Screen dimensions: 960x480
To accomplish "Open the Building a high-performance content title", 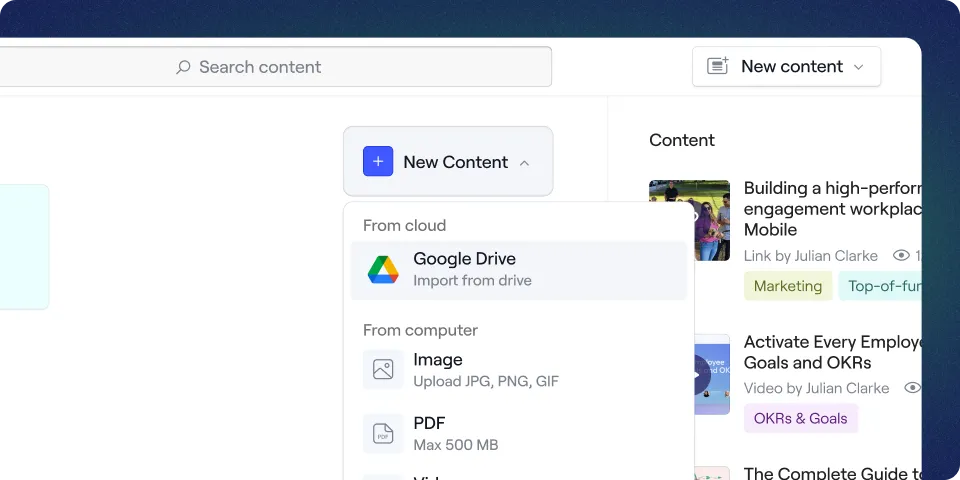I will [832, 209].
